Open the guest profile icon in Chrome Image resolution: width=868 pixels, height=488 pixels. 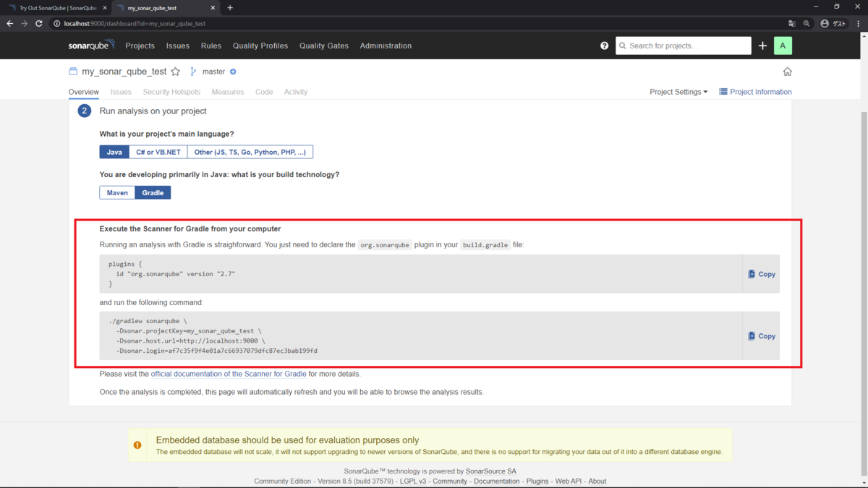point(834,24)
